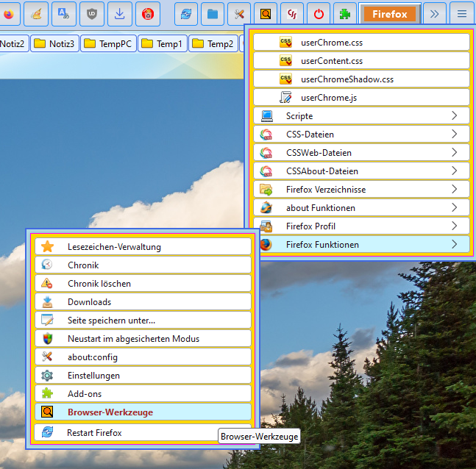Screen dimensions: 476x469
Task: Click the uBlock Origin shield toolbar icon
Action: pyautogui.click(x=91, y=14)
